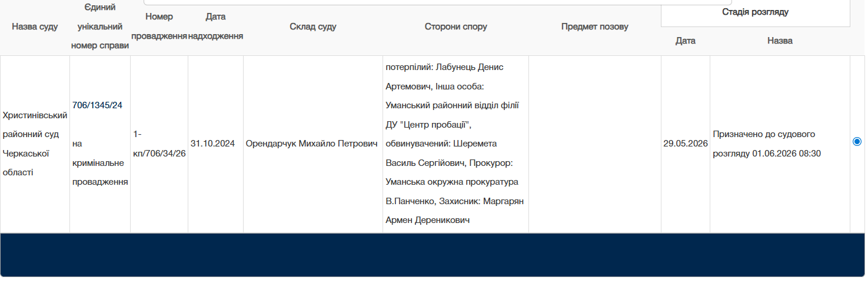Click the receipt date 31.10.2024
Screen dimensions: 868x283
pyautogui.click(x=213, y=143)
